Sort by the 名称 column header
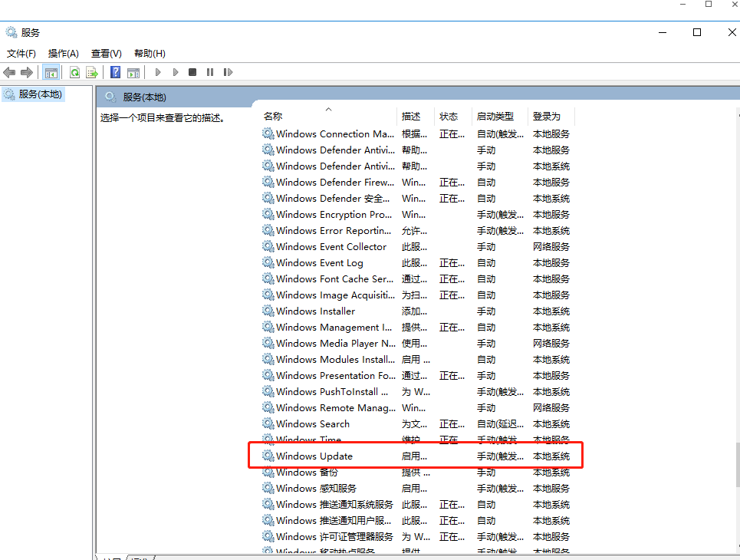This screenshot has height=560, width=740. coord(328,116)
